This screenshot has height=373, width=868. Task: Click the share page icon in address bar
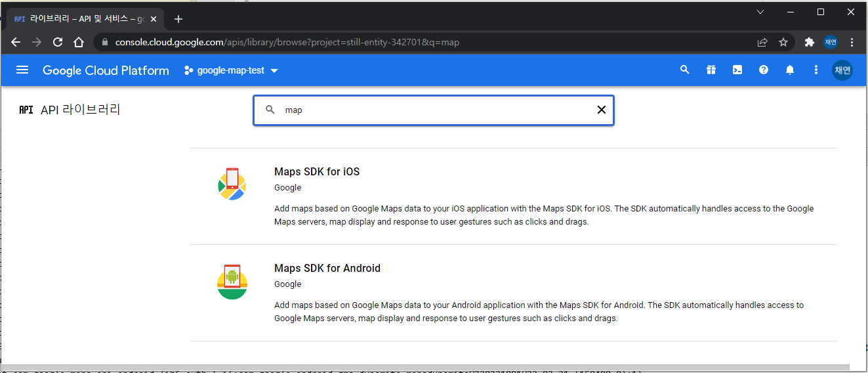click(762, 42)
